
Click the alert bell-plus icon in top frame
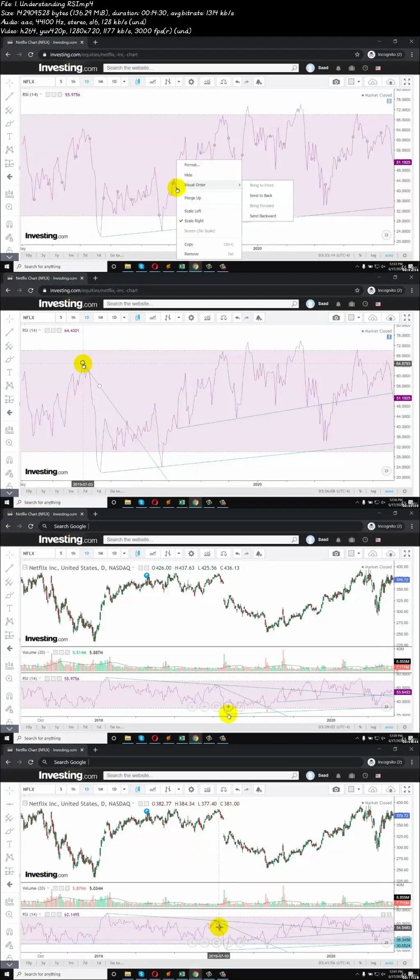click(259, 82)
